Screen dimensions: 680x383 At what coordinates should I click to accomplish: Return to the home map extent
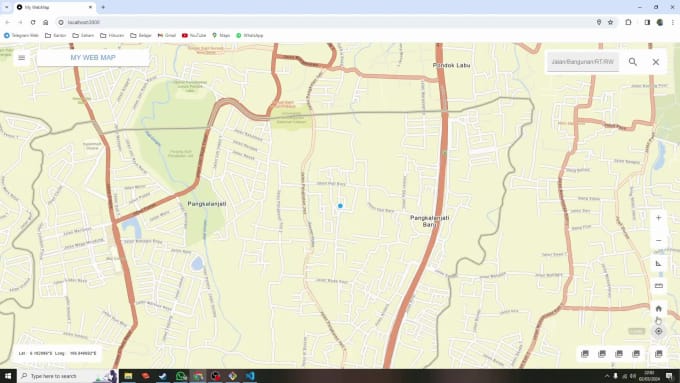(x=658, y=308)
